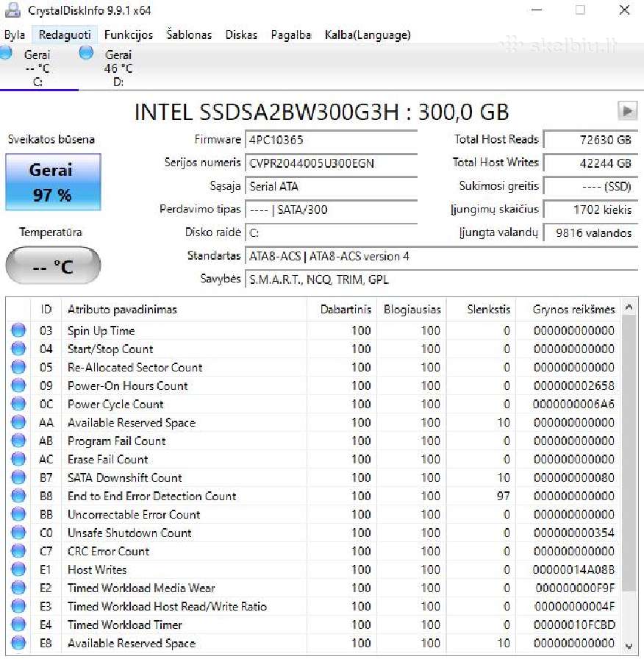Select the D: drive at 46 °C
The image size is (644, 662).
(x=118, y=68)
